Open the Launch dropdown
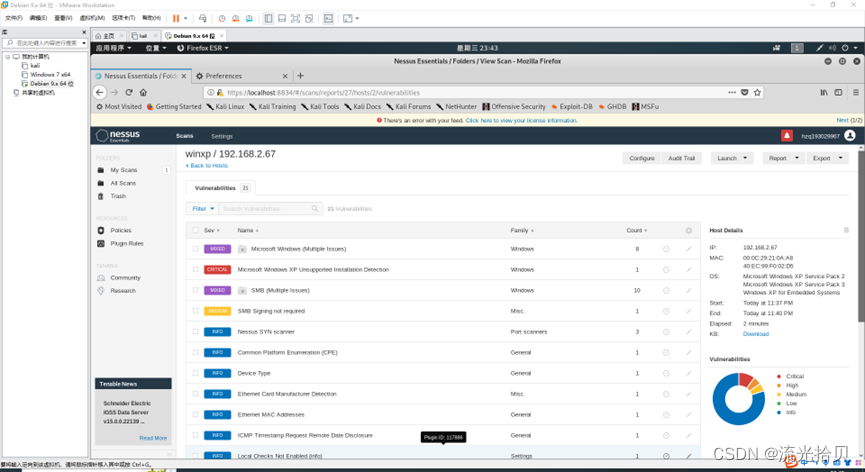The height and width of the screenshot is (472, 865). pos(731,158)
